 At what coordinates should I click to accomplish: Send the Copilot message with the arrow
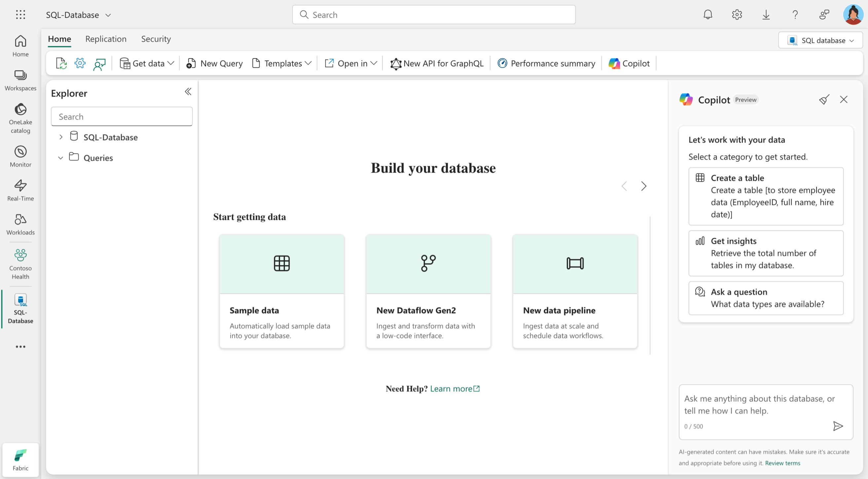[x=838, y=426]
